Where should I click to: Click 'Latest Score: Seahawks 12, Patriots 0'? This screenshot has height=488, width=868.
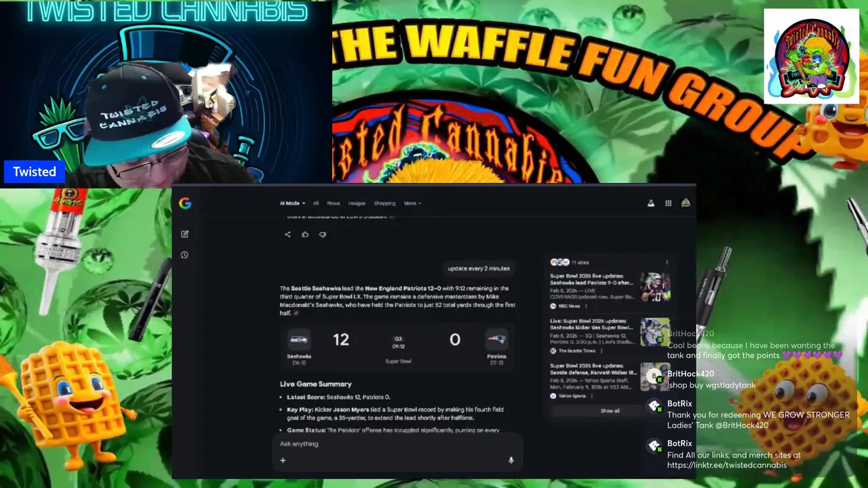338,397
